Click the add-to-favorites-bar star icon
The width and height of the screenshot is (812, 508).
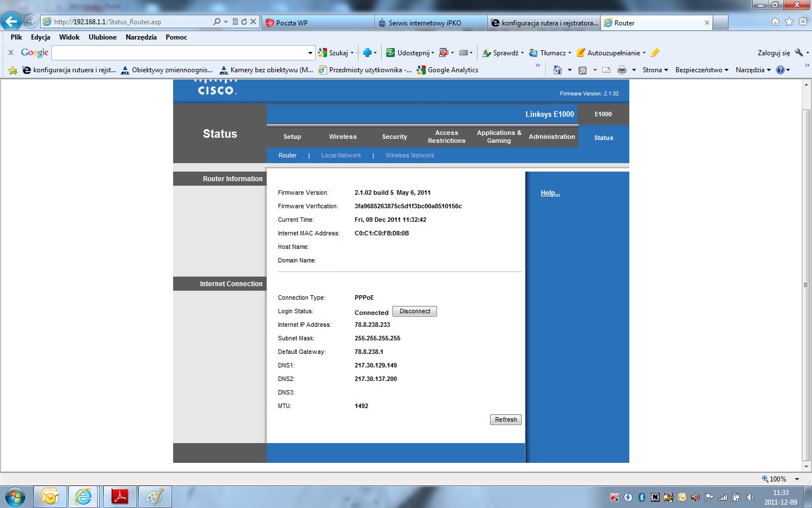tap(13, 70)
